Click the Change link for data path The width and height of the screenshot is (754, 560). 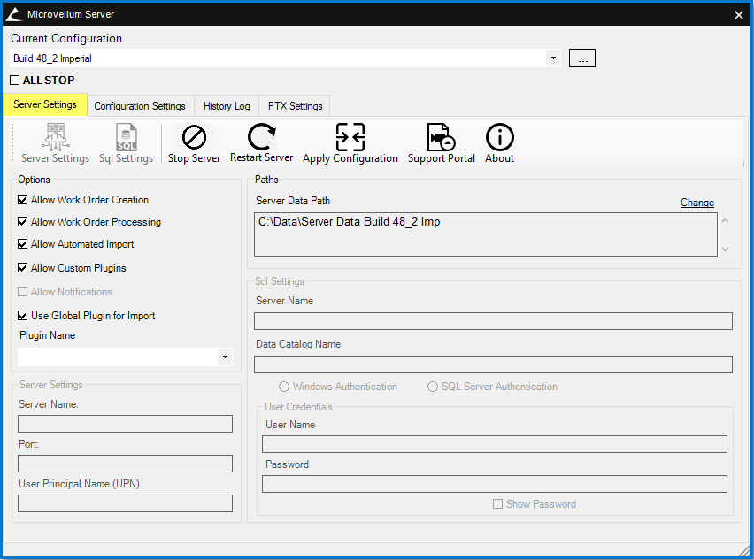tap(696, 203)
